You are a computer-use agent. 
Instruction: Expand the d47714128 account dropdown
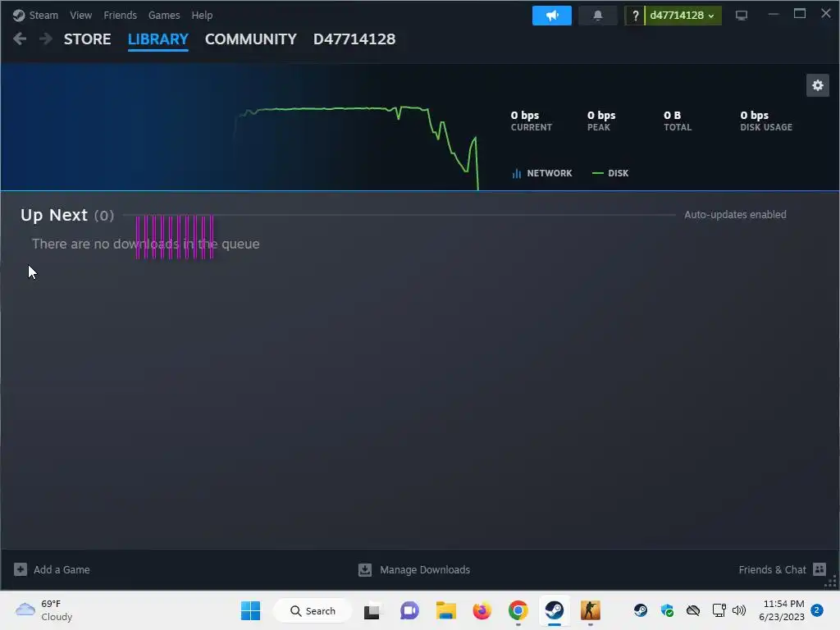[x=682, y=16]
